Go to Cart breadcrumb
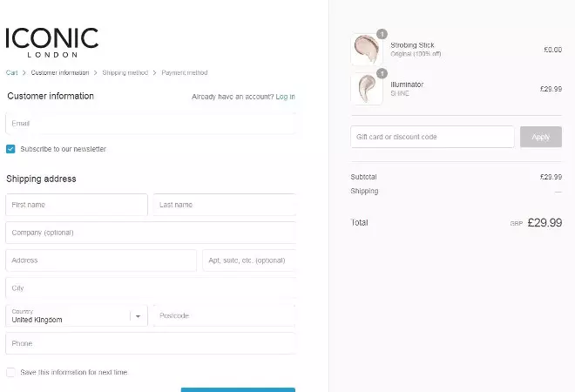This screenshot has width=575, height=392. coord(11,72)
